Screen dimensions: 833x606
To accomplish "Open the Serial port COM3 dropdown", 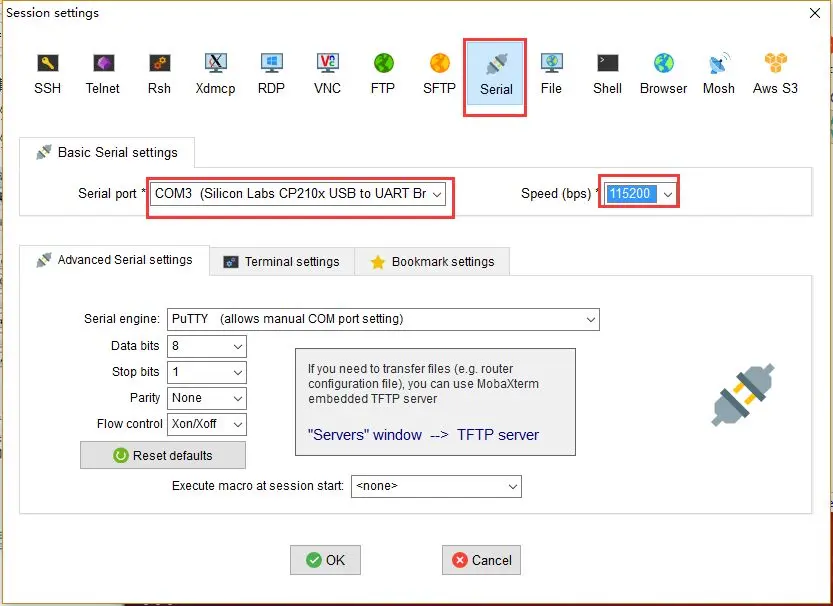I will (x=298, y=194).
